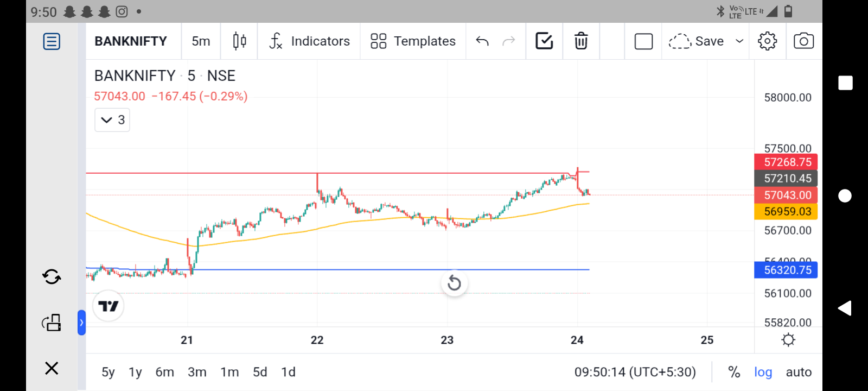Open the candlestick chart style selector
The height and width of the screenshot is (391, 868).
(239, 41)
